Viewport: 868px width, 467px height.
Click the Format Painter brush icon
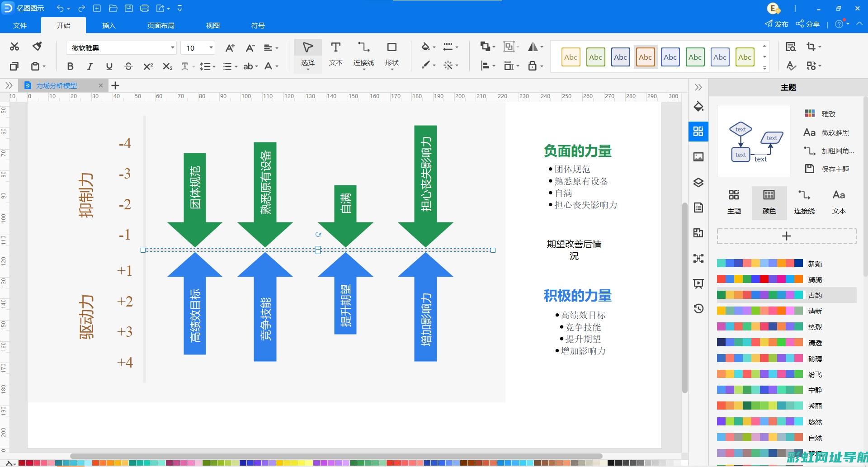pyautogui.click(x=38, y=47)
